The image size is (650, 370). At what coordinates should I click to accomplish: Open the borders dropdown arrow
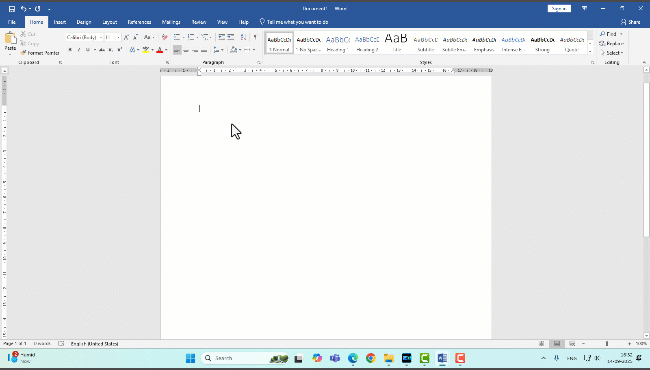coord(254,50)
